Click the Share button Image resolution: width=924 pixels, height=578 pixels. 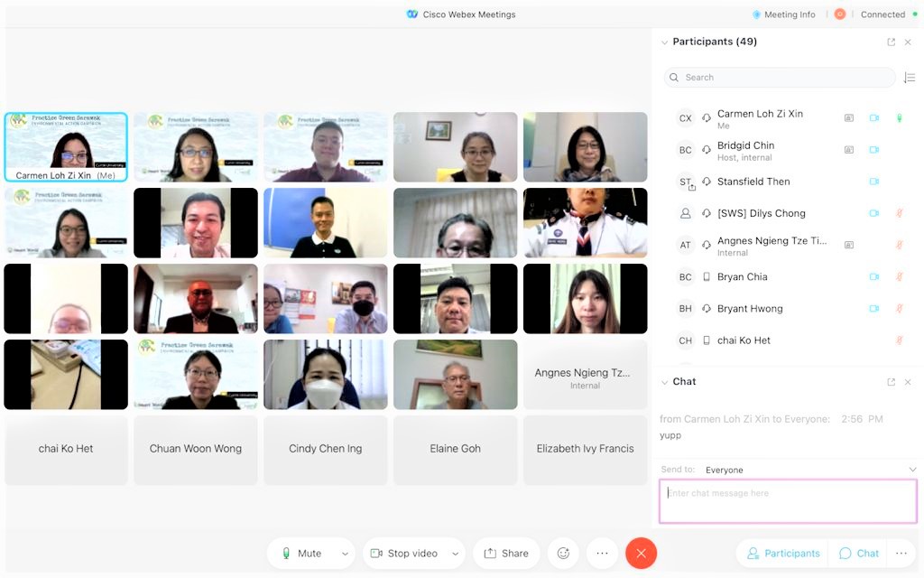(506, 554)
